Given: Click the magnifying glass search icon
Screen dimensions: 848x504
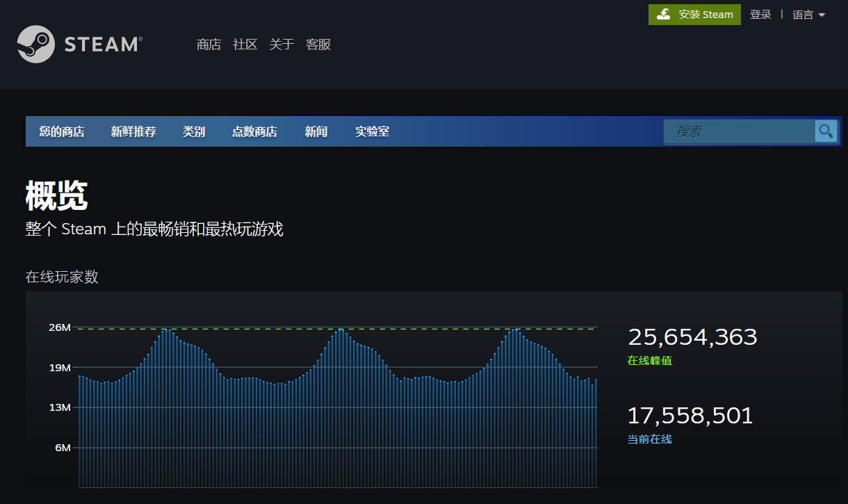Looking at the screenshot, I should [x=826, y=131].
